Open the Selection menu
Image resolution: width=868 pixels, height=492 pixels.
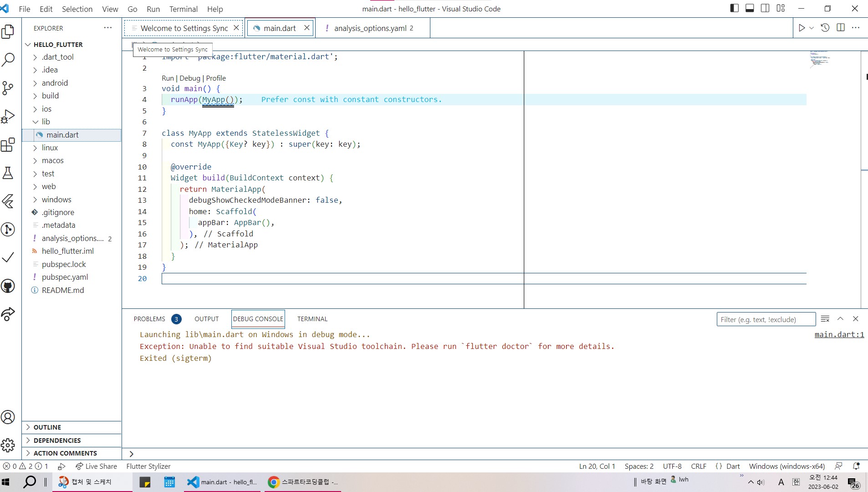click(x=77, y=9)
